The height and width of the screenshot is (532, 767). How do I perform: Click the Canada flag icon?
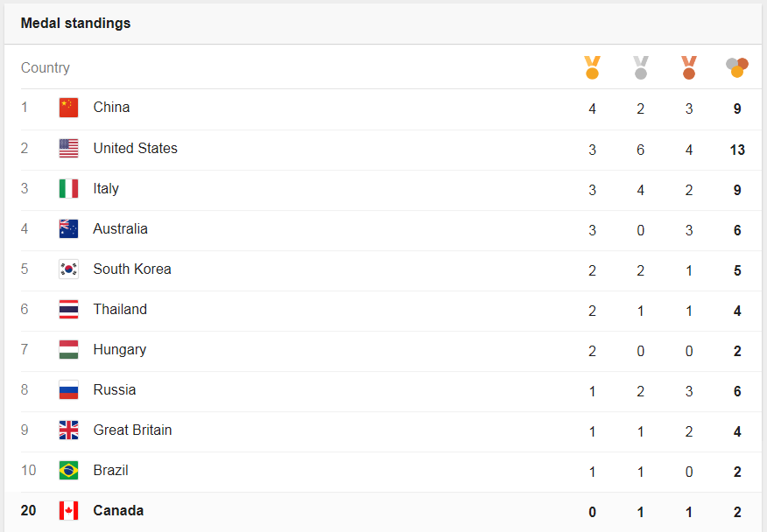[x=68, y=510]
